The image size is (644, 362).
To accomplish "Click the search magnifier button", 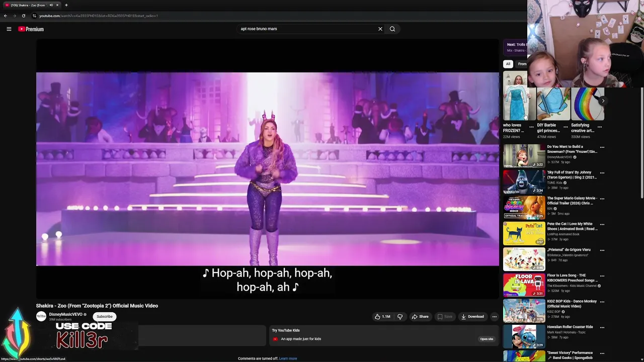I will pyautogui.click(x=392, y=29).
